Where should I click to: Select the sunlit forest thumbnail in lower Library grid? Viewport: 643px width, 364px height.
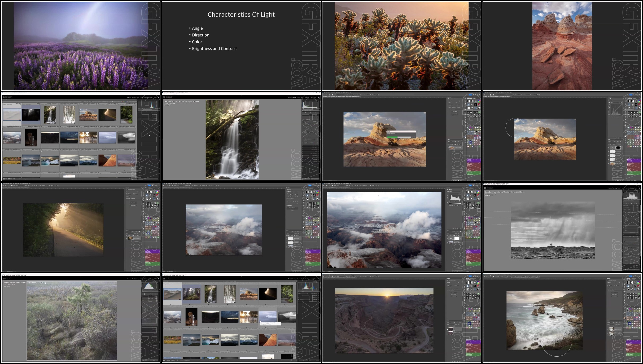[191, 294]
